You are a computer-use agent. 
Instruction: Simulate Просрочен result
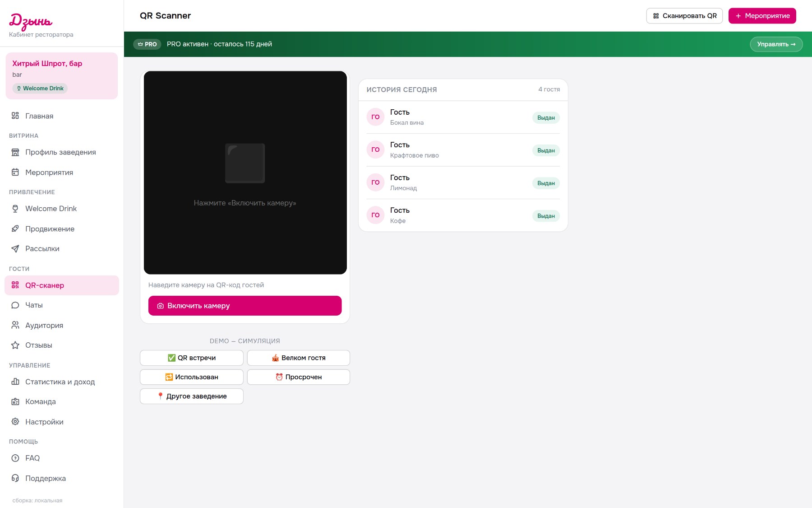click(x=299, y=377)
